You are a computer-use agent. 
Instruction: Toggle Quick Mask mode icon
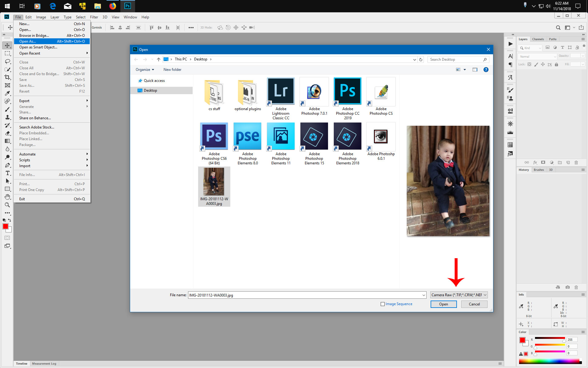(7, 238)
